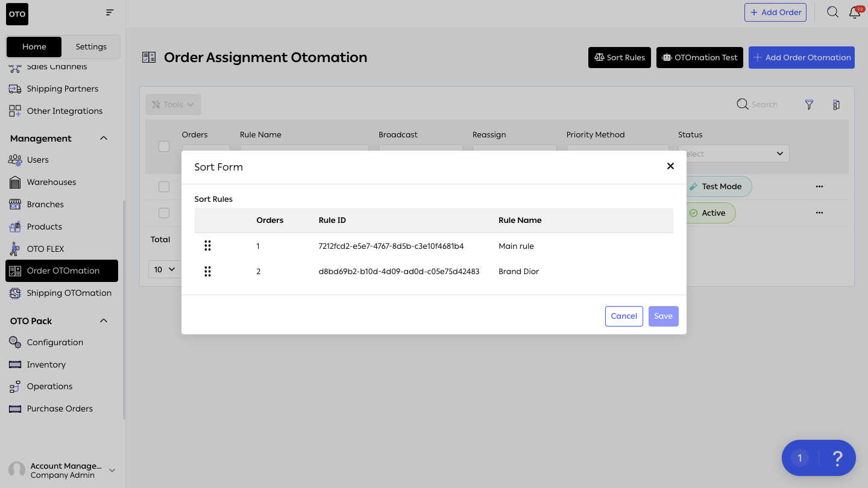Viewport: 868px width, 488px height.
Task: Click the Order OTOmation icon
Action: [15, 271]
